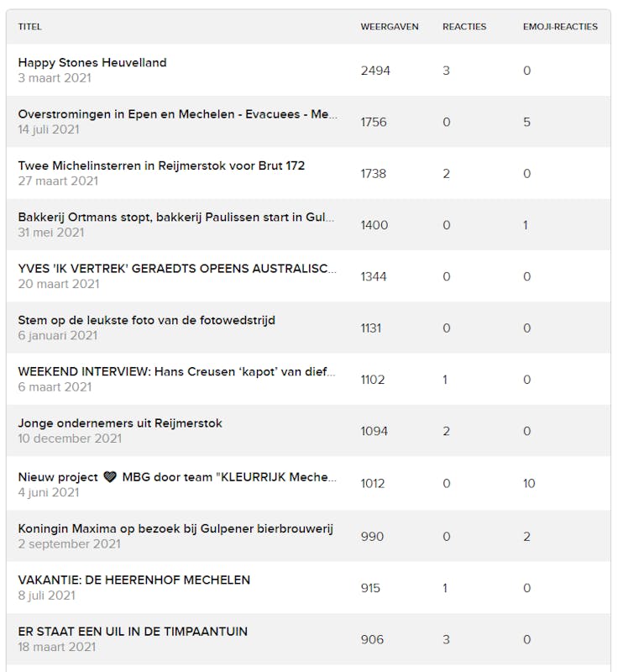
Task: Open VAKANTIE: DE HEERENHOF MECHELEN post
Action: pos(133,580)
